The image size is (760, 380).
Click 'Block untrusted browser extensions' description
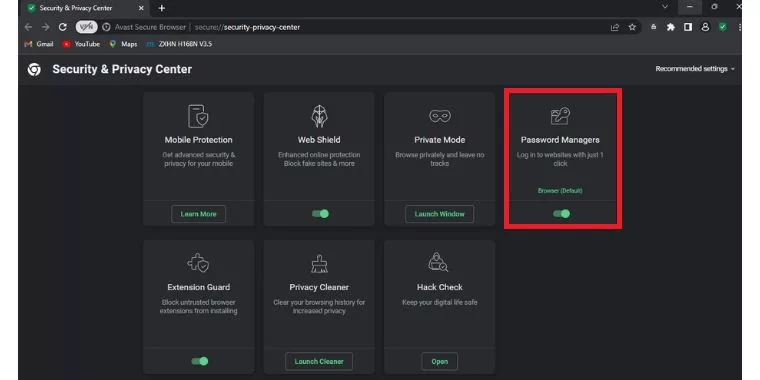pos(198,307)
